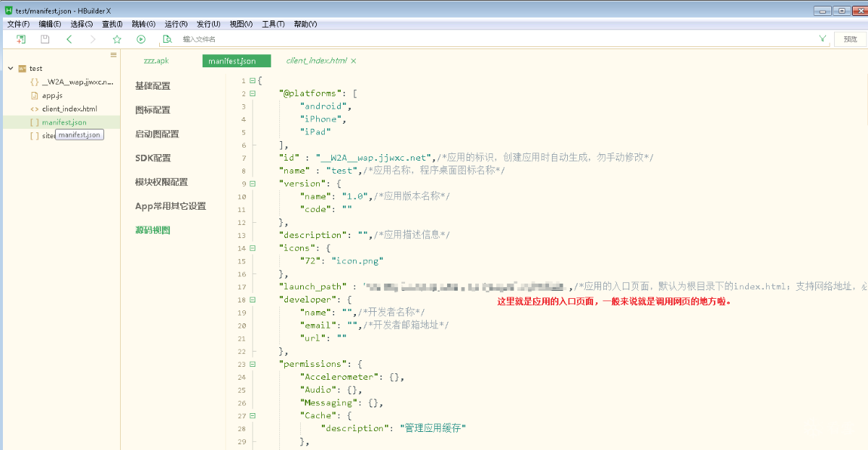Open the 图标配置 settings section
The height and width of the screenshot is (450, 868).
153,110
